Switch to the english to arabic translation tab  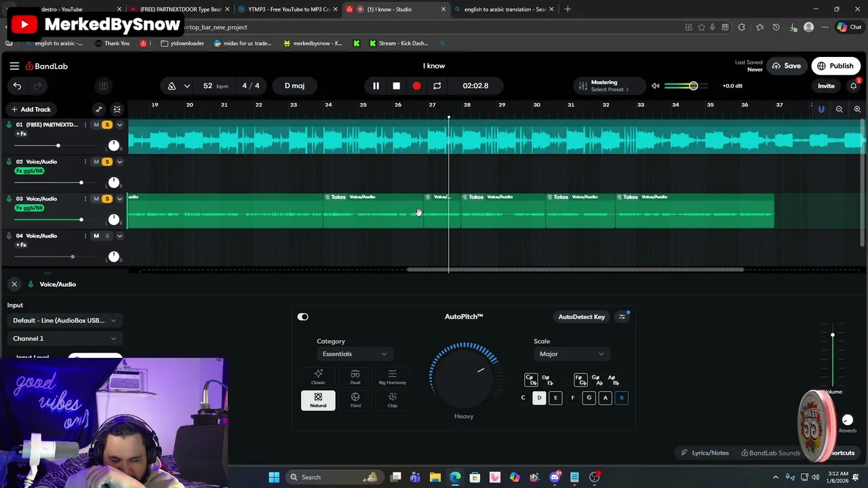[x=505, y=9]
